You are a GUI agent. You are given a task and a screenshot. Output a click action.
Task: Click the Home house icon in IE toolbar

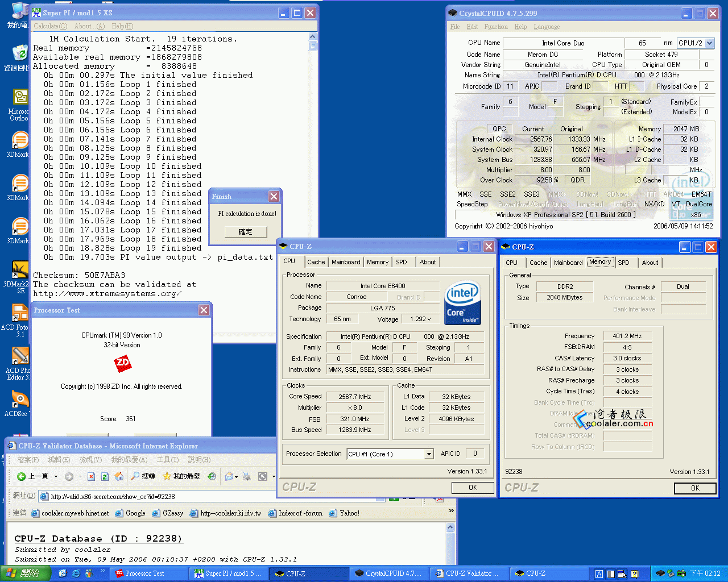tap(119, 476)
